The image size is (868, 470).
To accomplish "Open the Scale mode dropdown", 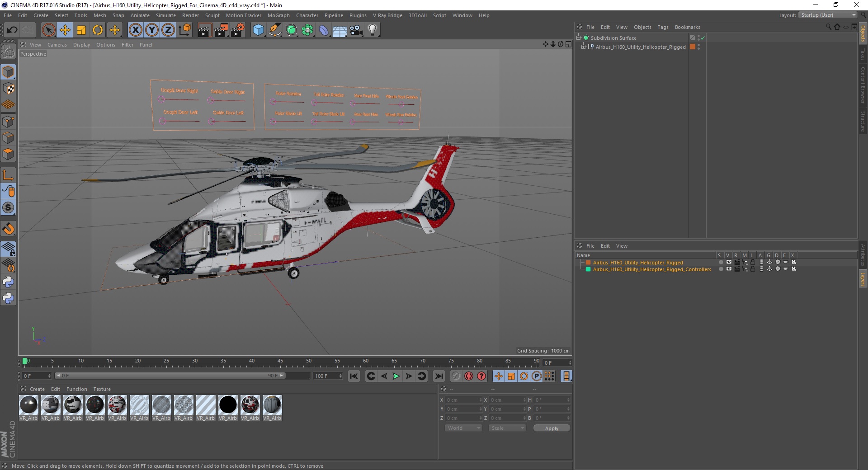I will click(507, 428).
